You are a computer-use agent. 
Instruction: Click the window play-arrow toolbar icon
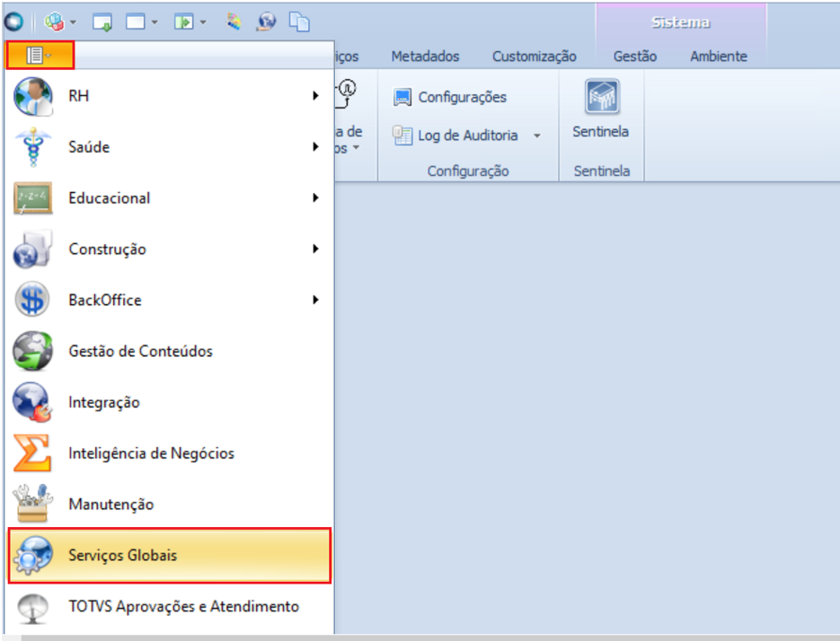point(183,22)
